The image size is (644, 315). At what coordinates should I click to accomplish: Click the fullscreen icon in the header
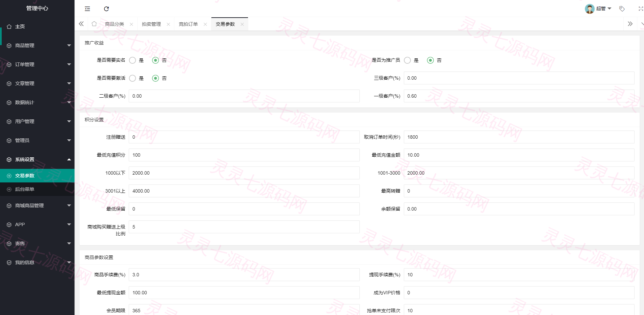[x=641, y=9]
